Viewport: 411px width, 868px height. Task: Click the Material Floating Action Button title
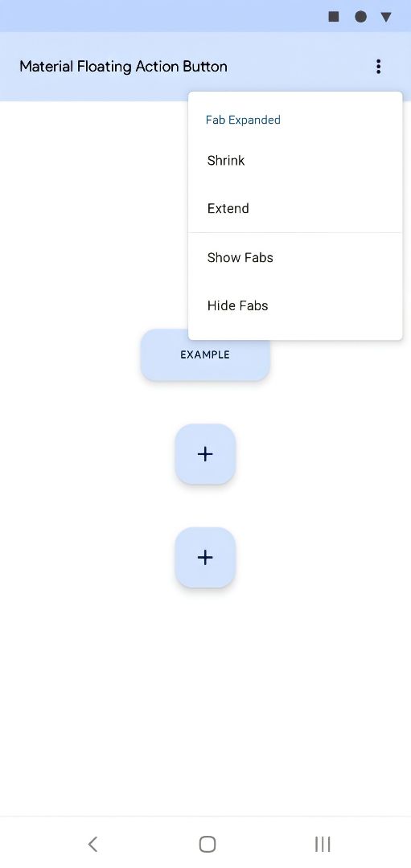[124, 67]
